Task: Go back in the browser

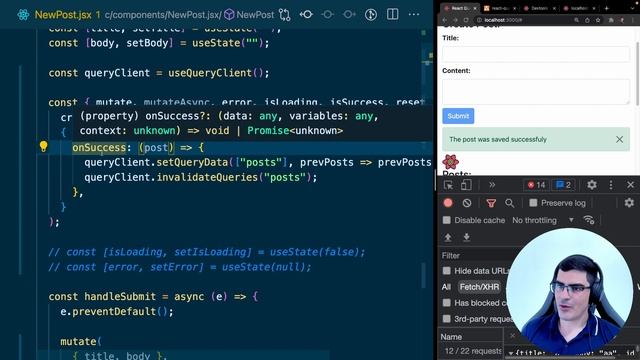Action: pyautogui.click(x=445, y=20)
